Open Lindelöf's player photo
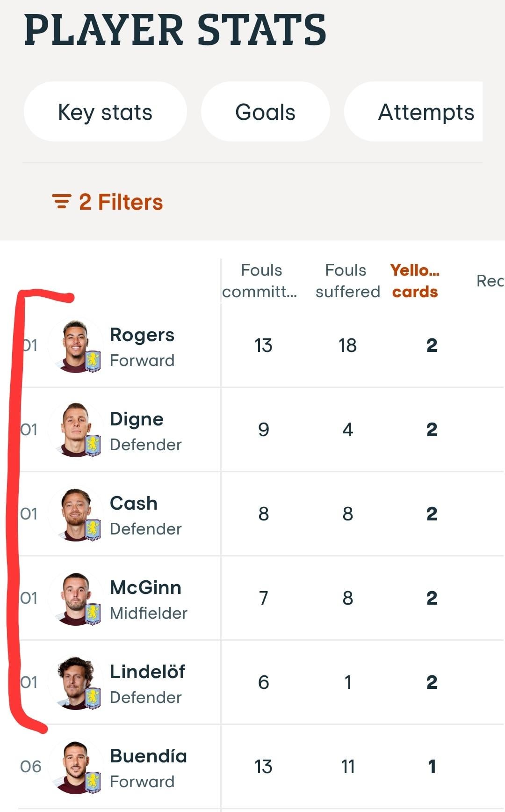The image size is (505, 812). coord(75,682)
